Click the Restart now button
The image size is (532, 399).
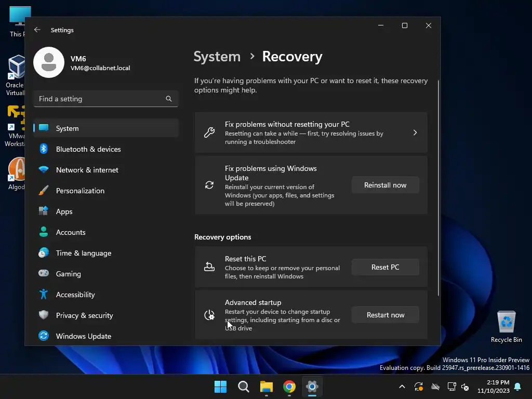coord(385,315)
